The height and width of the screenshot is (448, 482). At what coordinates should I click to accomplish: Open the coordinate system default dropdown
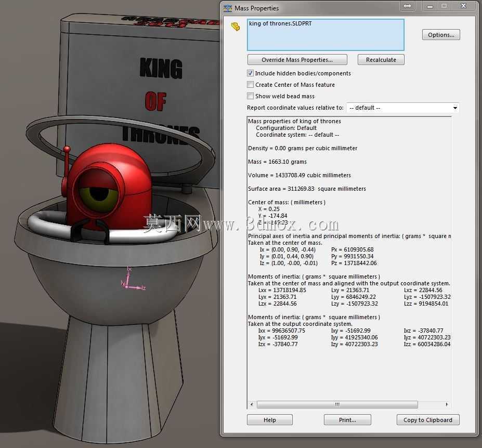tap(402, 108)
